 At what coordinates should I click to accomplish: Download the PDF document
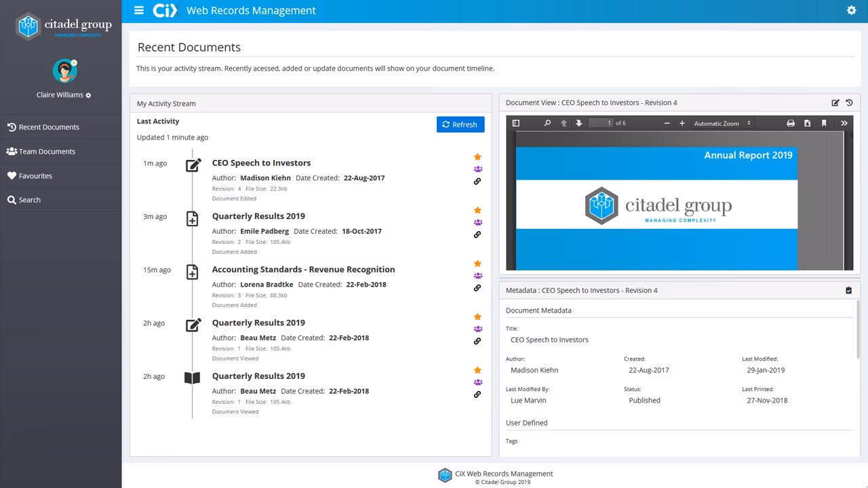pyautogui.click(x=807, y=123)
